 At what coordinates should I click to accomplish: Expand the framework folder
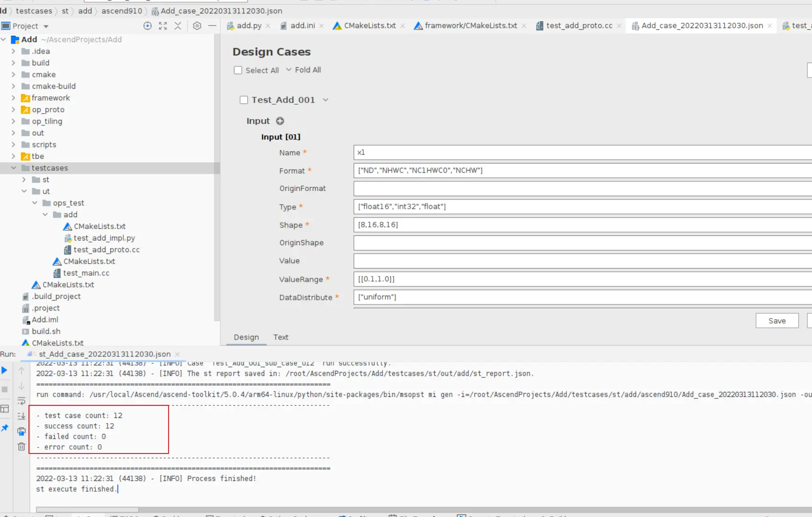coord(14,98)
